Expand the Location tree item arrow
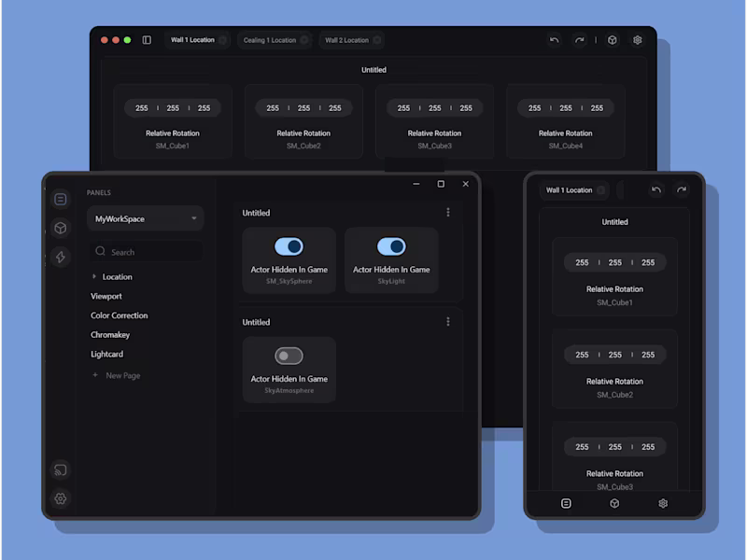 (94, 276)
